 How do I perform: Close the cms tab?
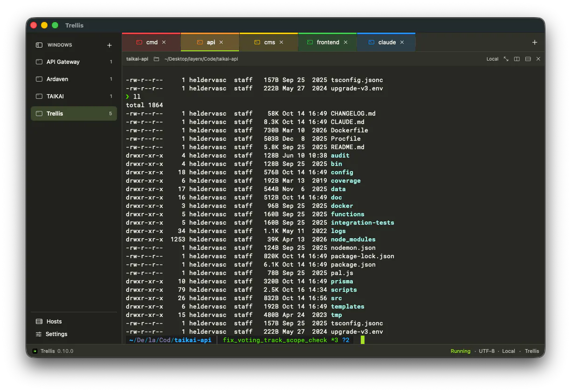(x=281, y=42)
